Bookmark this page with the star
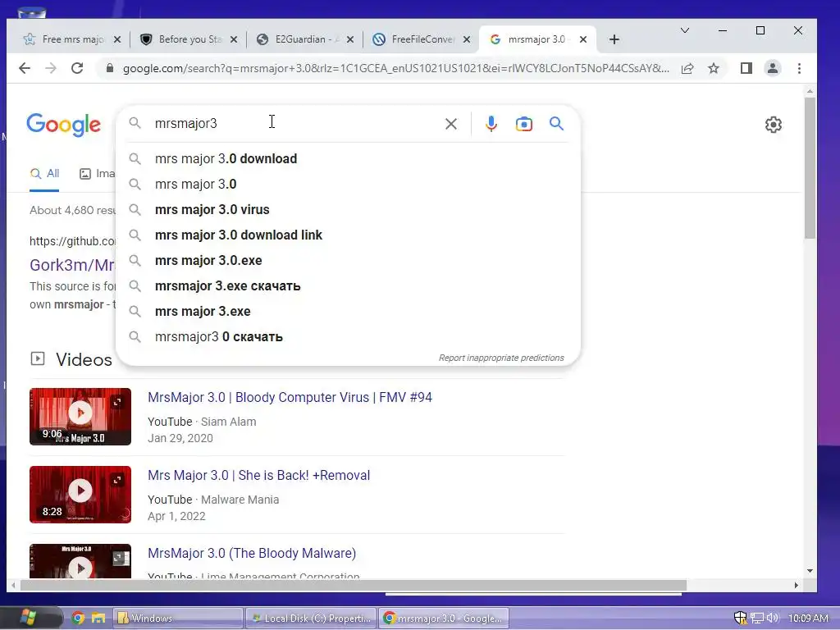Viewport: 840px width, 630px height. click(714, 68)
